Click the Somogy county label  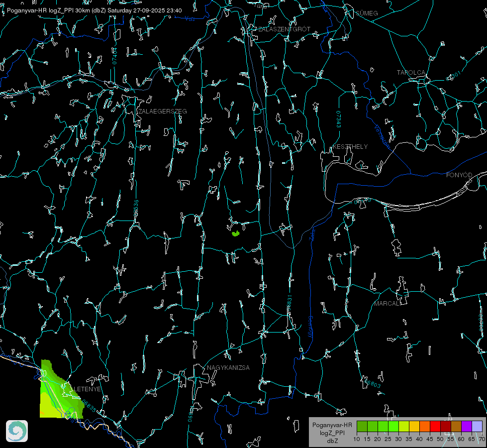click(310, 327)
